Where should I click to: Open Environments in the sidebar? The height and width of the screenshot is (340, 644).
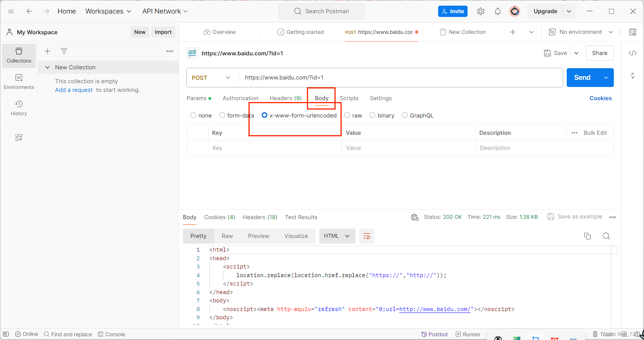[x=19, y=82]
